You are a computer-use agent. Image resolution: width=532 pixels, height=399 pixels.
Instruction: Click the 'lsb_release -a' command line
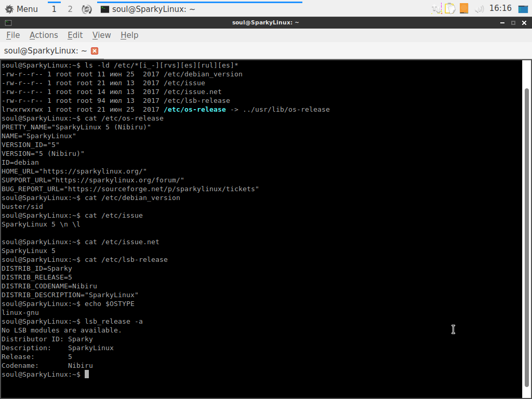click(x=114, y=321)
